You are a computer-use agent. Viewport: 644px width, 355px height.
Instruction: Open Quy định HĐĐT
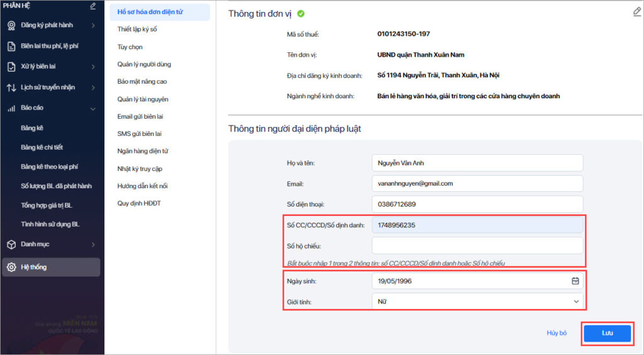point(139,203)
